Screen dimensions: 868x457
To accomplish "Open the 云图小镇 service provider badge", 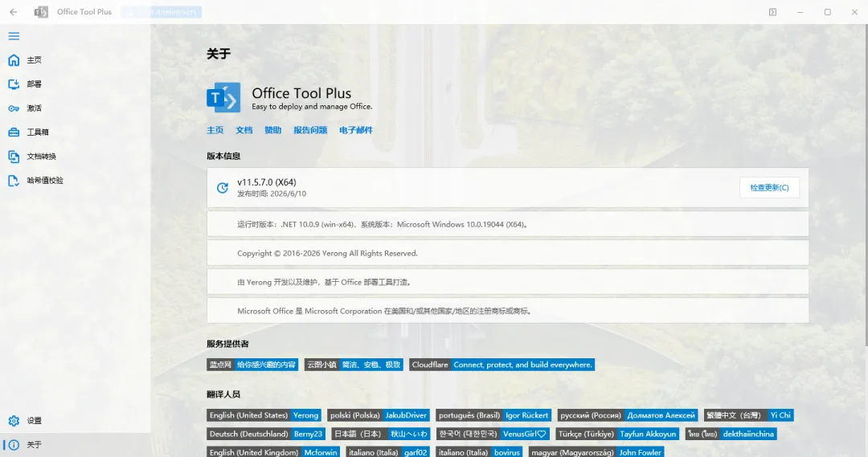I will pyautogui.click(x=354, y=365).
